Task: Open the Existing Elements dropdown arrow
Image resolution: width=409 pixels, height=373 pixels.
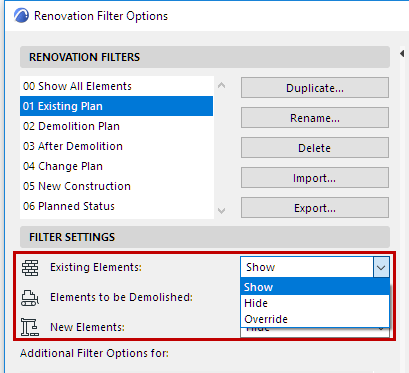Action: point(381,267)
